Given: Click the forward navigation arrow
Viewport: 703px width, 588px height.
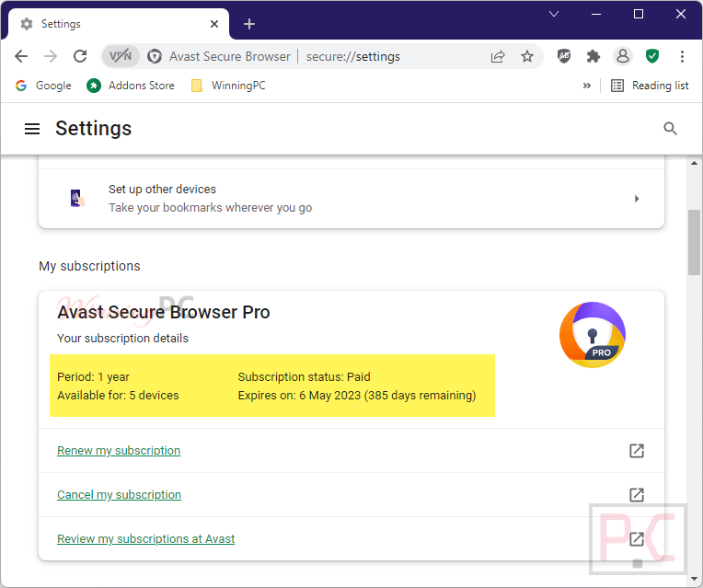Looking at the screenshot, I should coord(51,56).
